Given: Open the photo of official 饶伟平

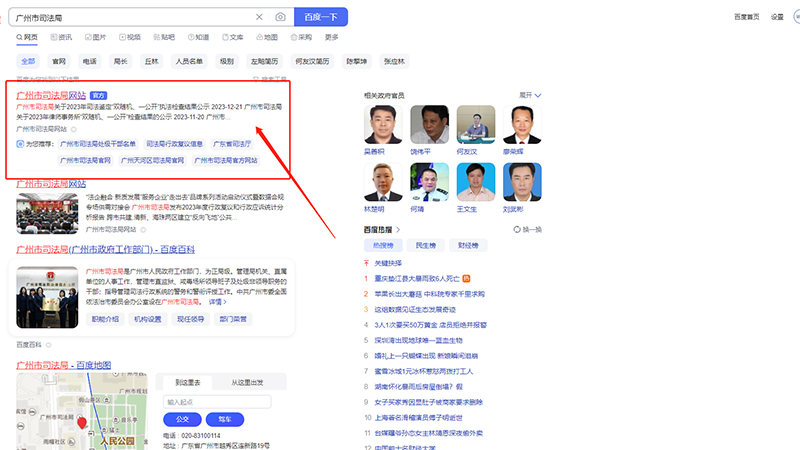Looking at the screenshot, I should point(430,124).
